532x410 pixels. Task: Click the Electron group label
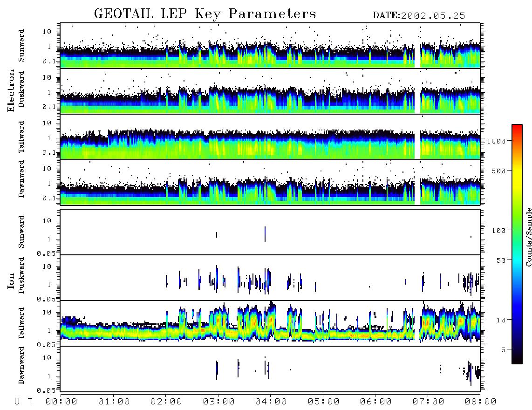point(11,90)
